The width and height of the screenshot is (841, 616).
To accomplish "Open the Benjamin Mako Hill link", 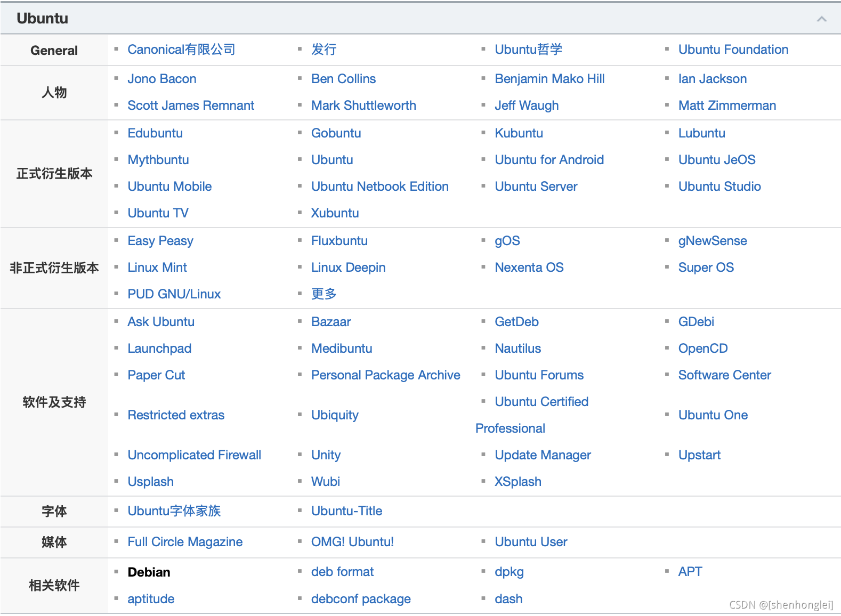I will pos(549,79).
